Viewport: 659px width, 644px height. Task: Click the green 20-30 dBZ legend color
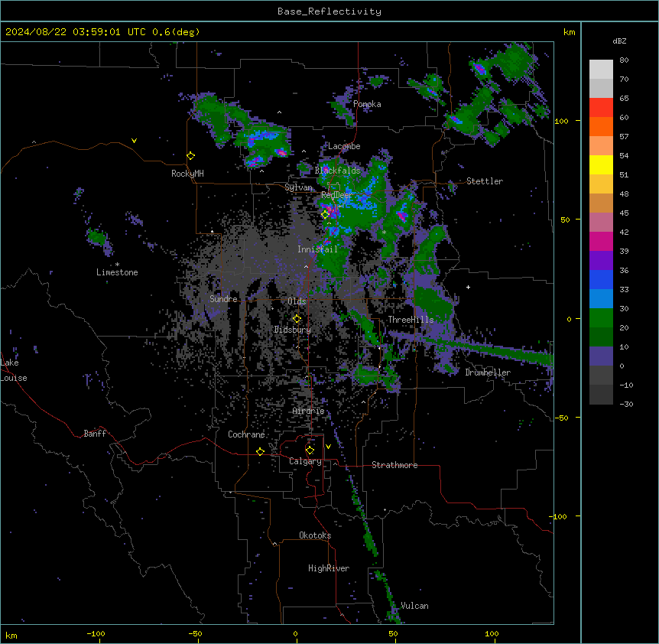click(601, 318)
